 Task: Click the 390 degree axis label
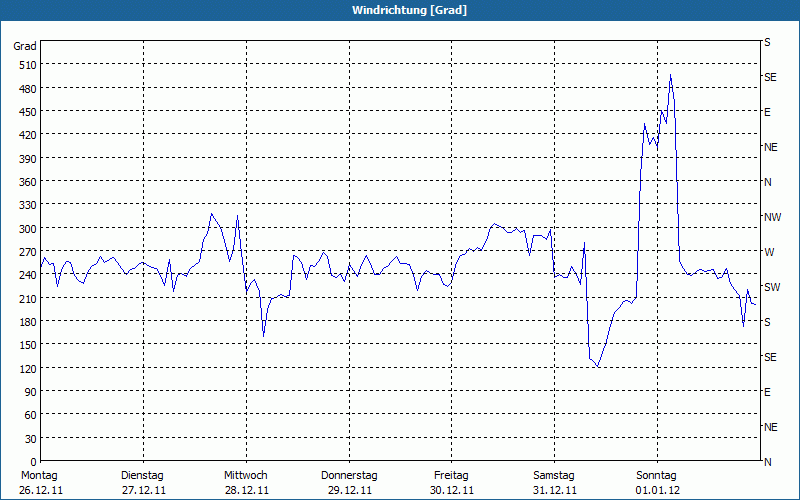(28, 159)
